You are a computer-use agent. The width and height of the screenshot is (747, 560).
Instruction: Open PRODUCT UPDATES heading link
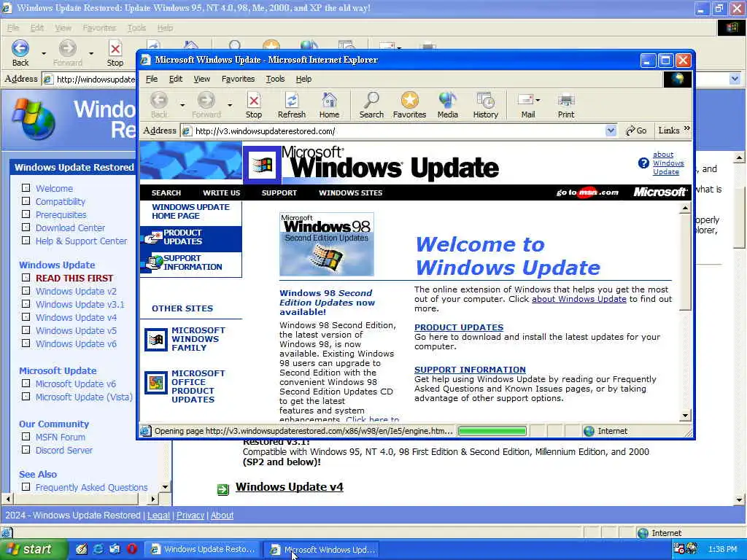point(459,327)
